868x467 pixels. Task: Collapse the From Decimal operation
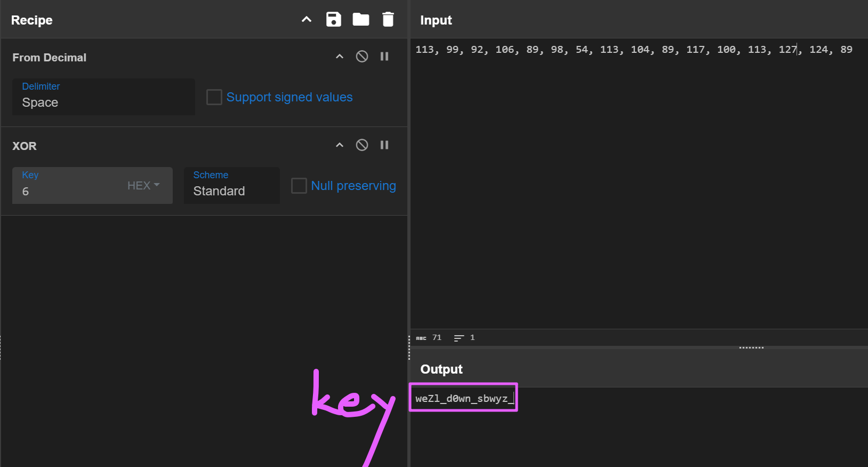[x=340, y=57]
